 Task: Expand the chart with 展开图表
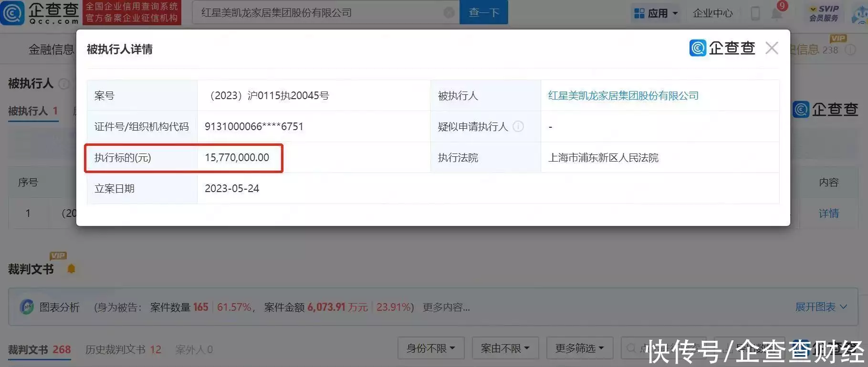[821, 307]
